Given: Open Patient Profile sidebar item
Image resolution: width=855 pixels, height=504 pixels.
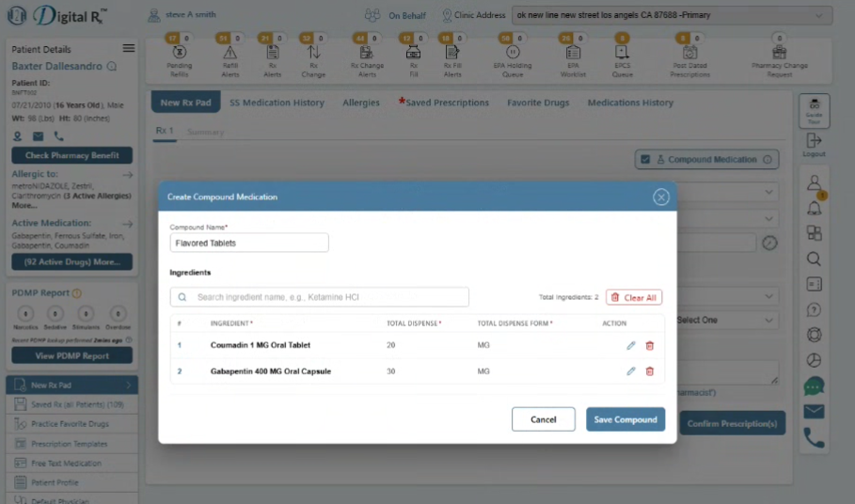Looking at the screenshot, I should 72,482.
